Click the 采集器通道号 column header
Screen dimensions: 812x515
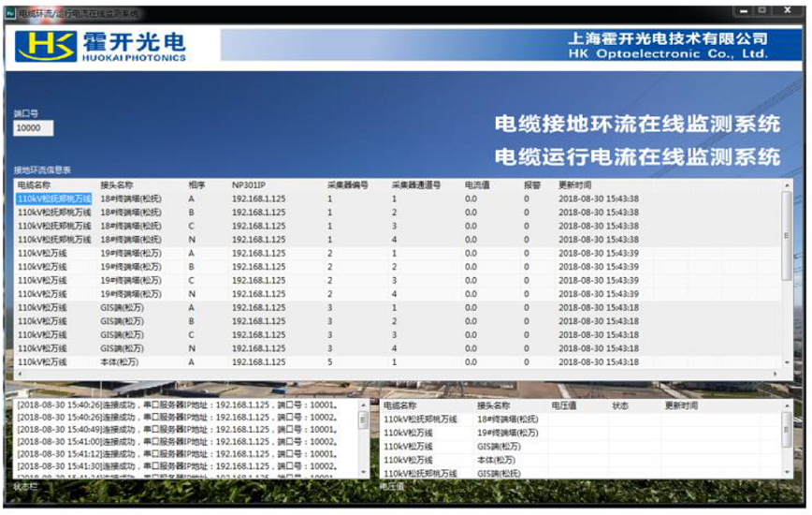(416, 185)
